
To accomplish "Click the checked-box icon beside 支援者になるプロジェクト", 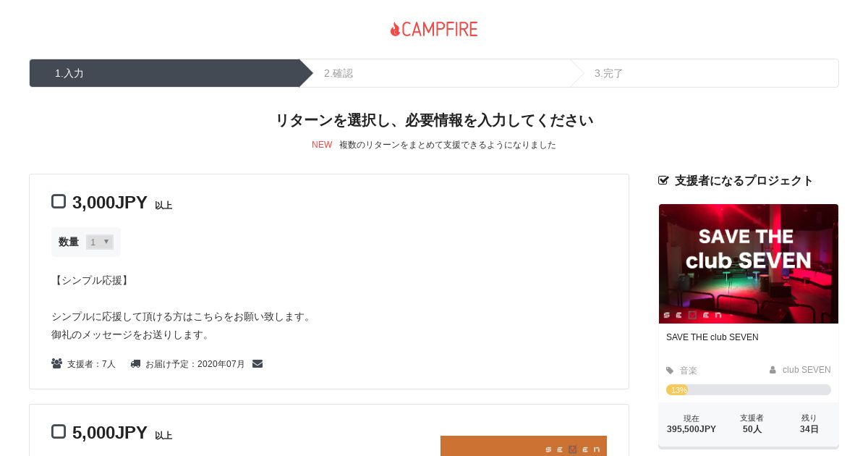I will click(x=663, y=180).
